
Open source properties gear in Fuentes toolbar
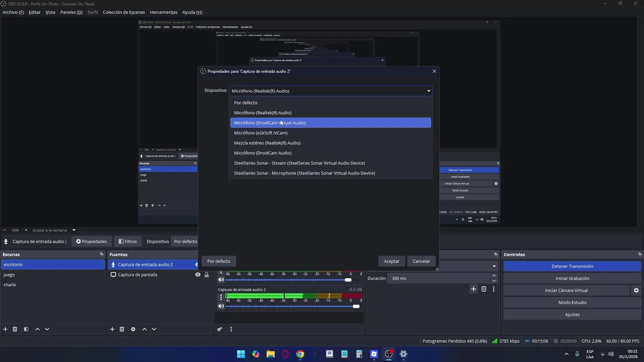point(133,329)
